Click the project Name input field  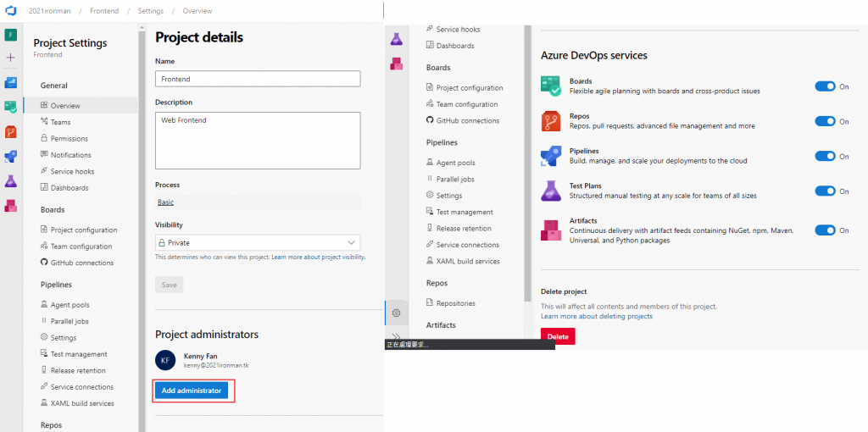tap(258, 79)
